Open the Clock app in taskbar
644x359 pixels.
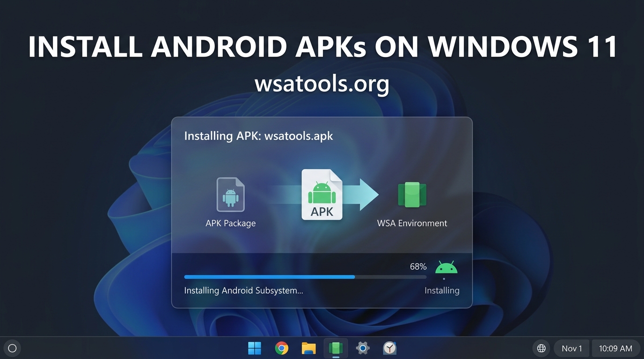tap(389, 348)
